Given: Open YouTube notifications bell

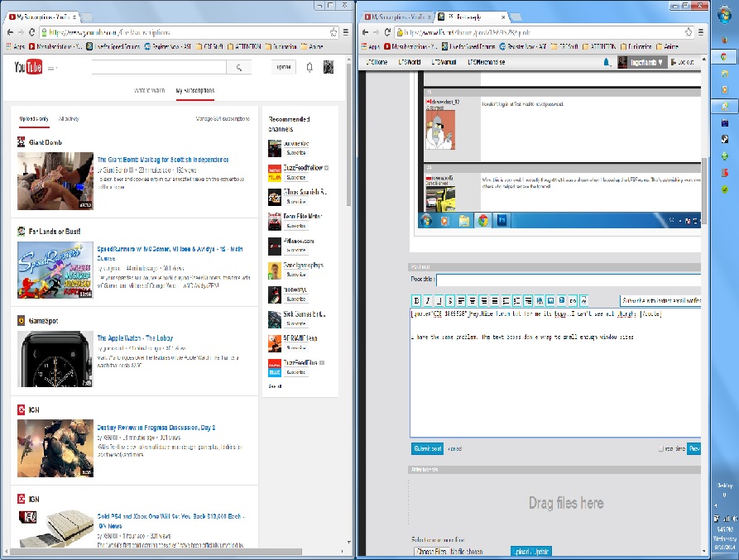Looking at the screenshot, I should point(310,67).
